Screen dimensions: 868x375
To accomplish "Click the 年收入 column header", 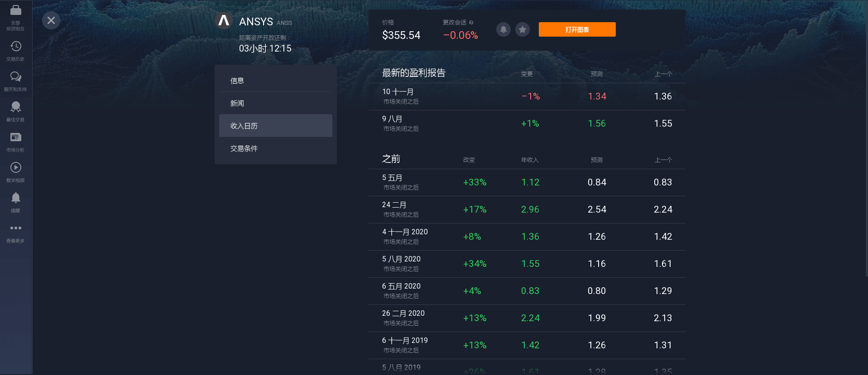I will point(530,160).
